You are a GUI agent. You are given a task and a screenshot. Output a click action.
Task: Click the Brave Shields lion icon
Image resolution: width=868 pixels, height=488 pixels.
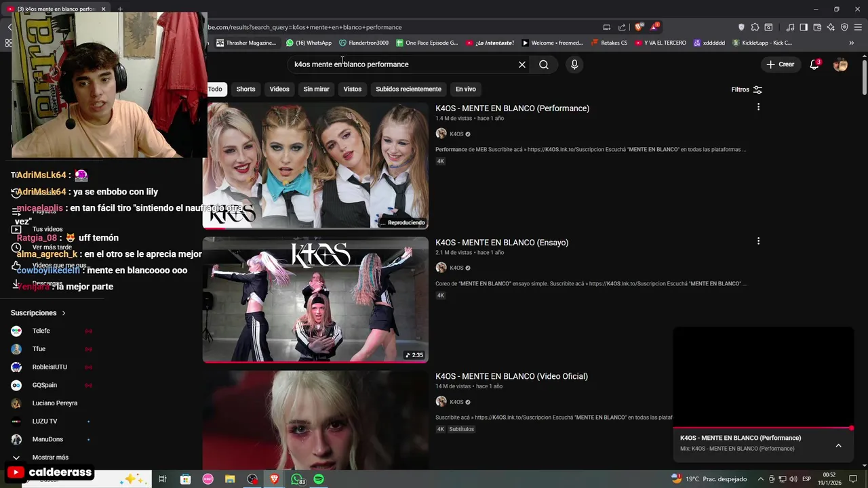(638, 27)
